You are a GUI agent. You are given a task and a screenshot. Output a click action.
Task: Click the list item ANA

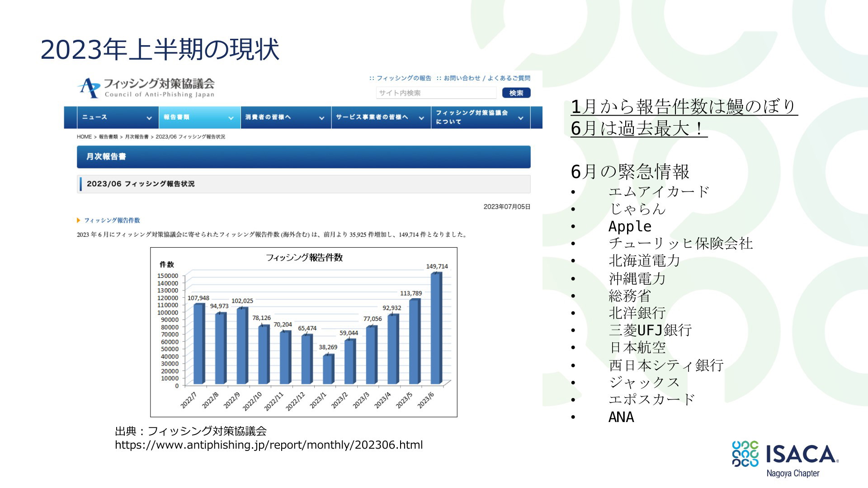pos(621,417)
